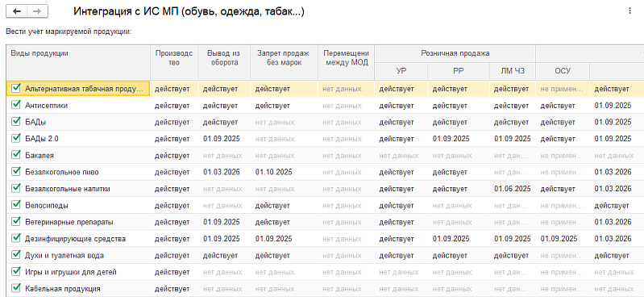644x297 pixels.
Task: Select the Запрет продаж без марок header
Action: 284,62
